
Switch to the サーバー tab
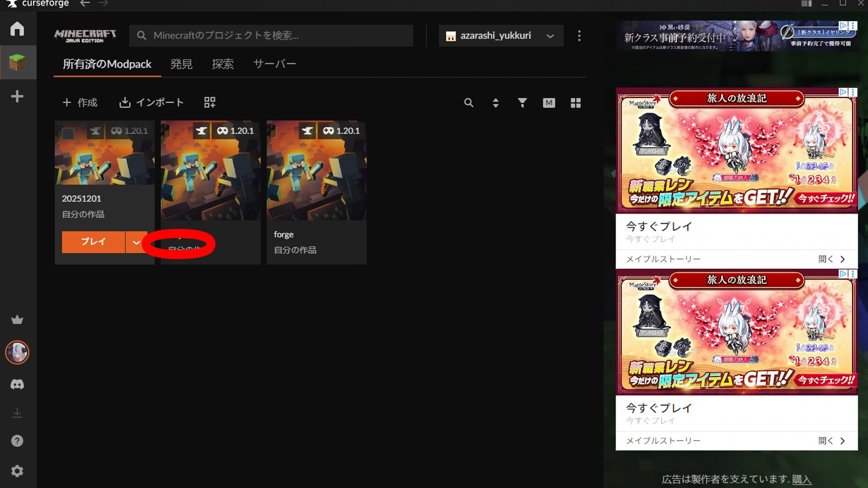click(x=275, y=64)
